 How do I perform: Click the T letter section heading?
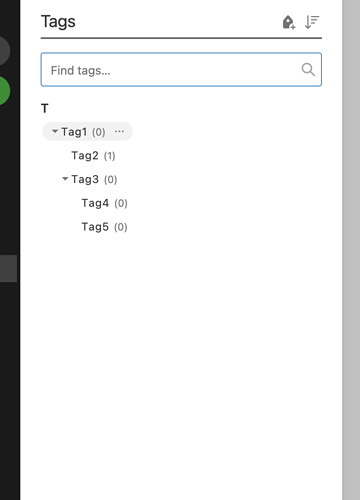[45, 108]
